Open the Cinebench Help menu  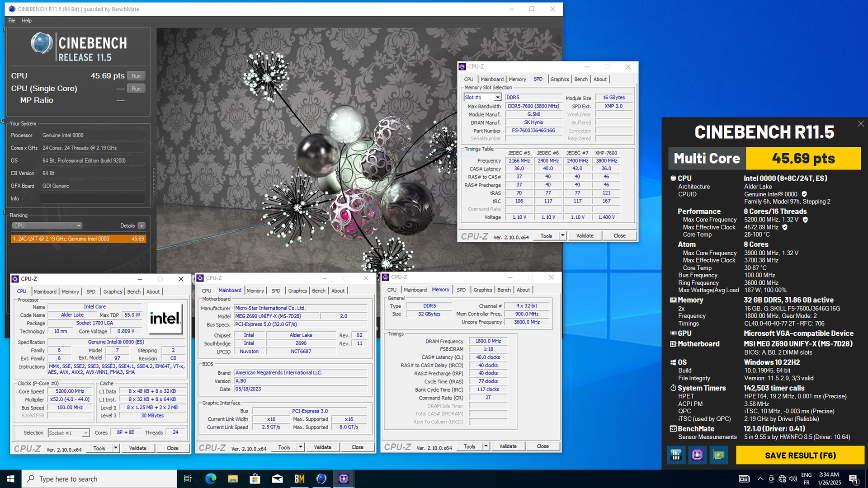click(x=27, y=20)
